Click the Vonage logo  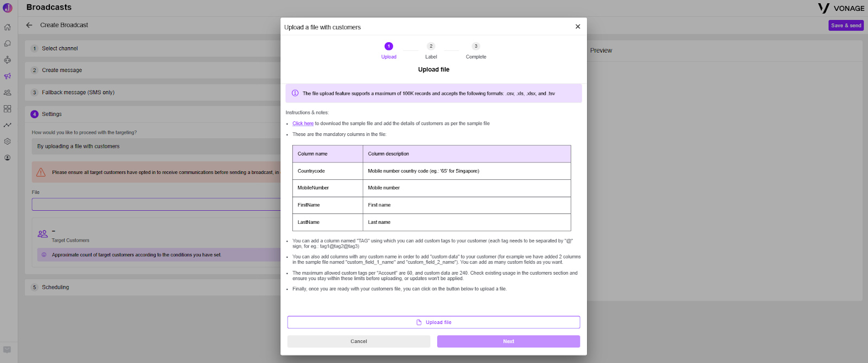(841, 8)
